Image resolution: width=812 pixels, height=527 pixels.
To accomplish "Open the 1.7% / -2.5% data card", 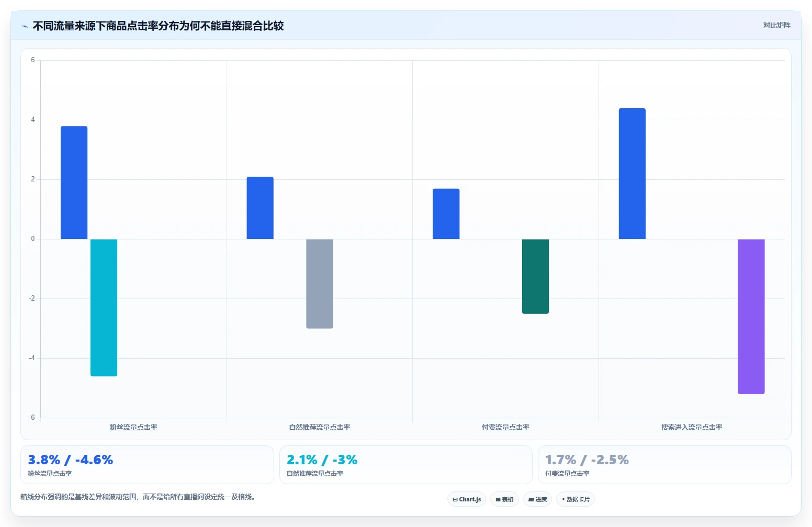I will click(x=664, y=465).
